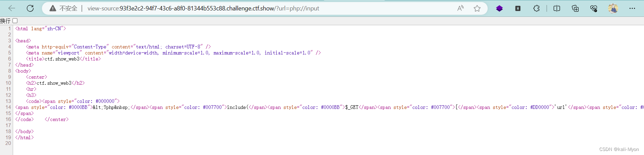Go back to previous page
This screenshot has height=155, width=644.
[12, 8]
